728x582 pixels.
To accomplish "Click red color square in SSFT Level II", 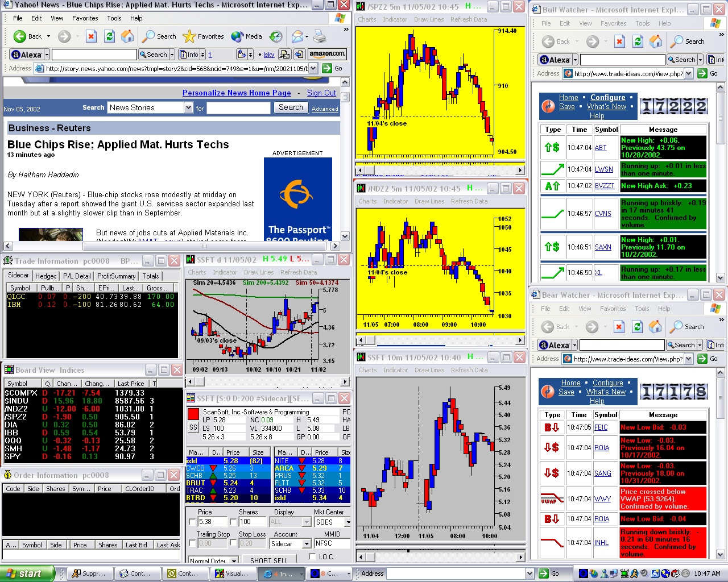I will [x=193, y=414].
